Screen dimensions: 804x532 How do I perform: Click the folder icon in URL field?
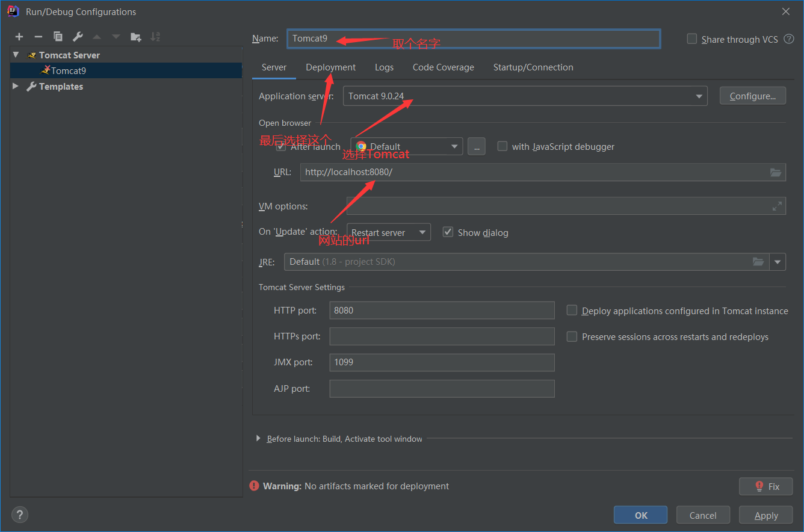coord(776,173)
